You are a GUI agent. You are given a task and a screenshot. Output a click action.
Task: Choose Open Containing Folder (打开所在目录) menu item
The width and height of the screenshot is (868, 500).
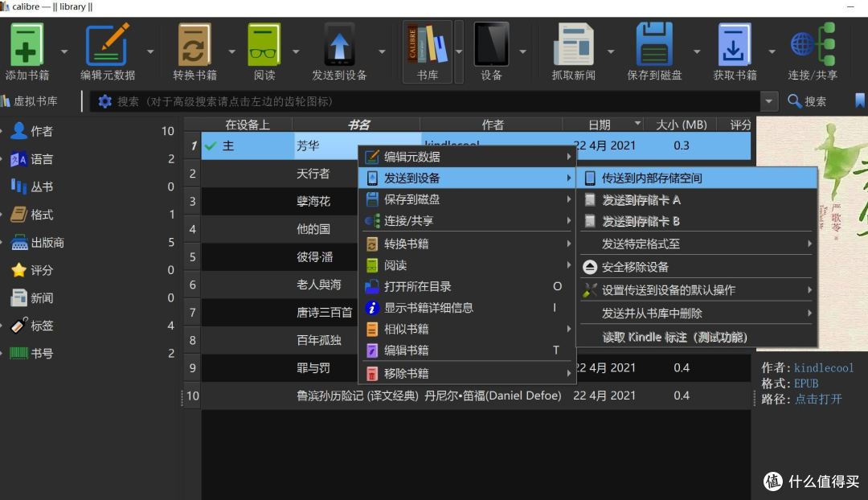coord(468,287)
